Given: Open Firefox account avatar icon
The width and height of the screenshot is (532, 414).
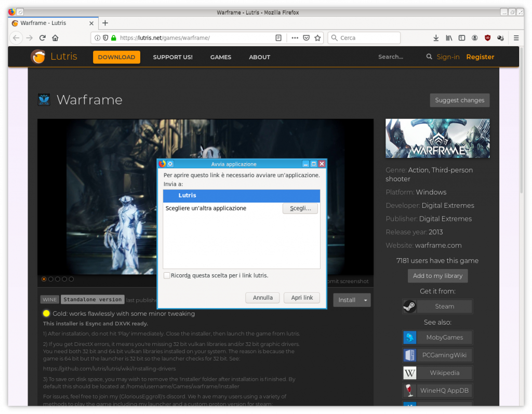Looking at the screenshot, I should tap(475, 38).
